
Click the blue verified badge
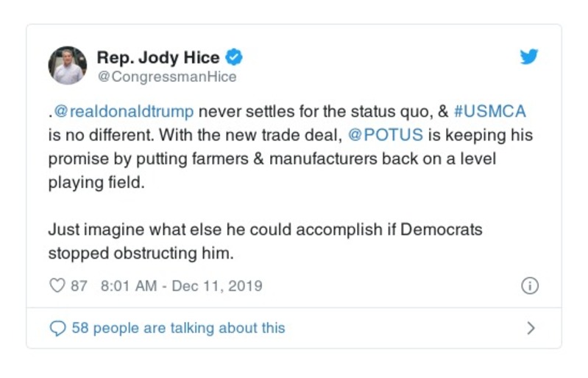coord(233,57)
